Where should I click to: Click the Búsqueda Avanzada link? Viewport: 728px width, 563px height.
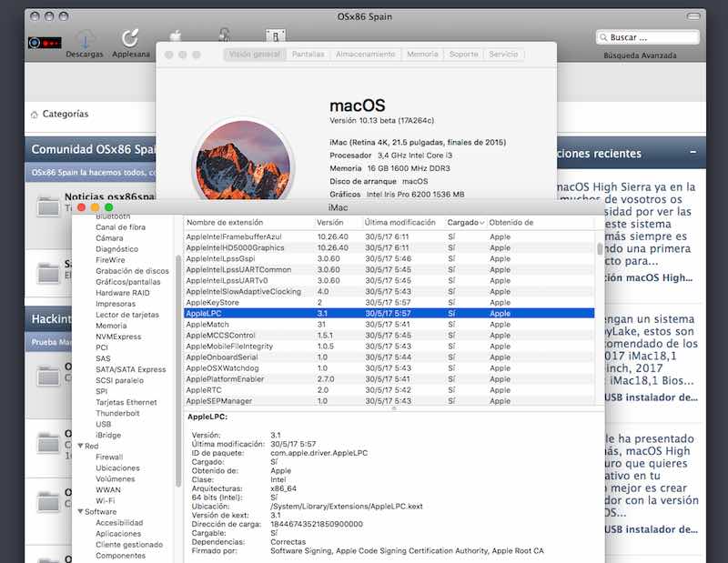click(640, 55)
